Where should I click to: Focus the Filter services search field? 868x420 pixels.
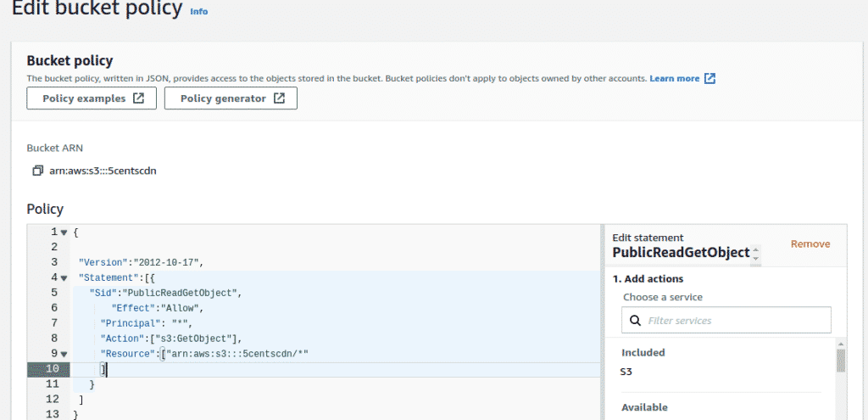tap(726, 320)
